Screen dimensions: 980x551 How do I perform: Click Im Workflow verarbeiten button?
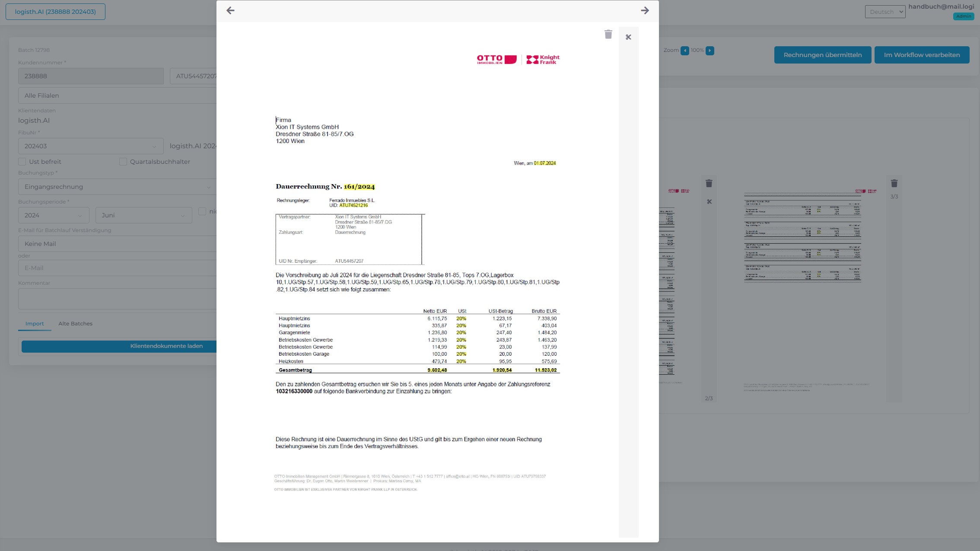pyautogui.click(x=922, y=55)
